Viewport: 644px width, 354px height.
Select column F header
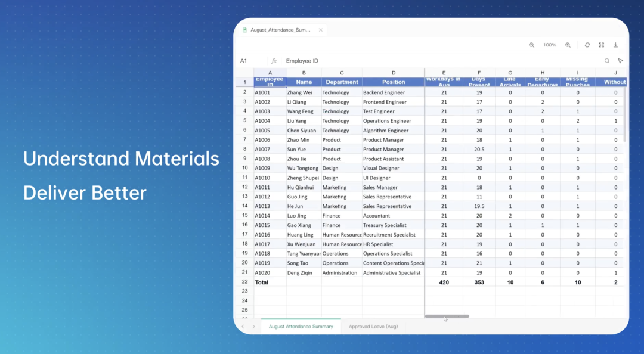click(x=479, y=73)
